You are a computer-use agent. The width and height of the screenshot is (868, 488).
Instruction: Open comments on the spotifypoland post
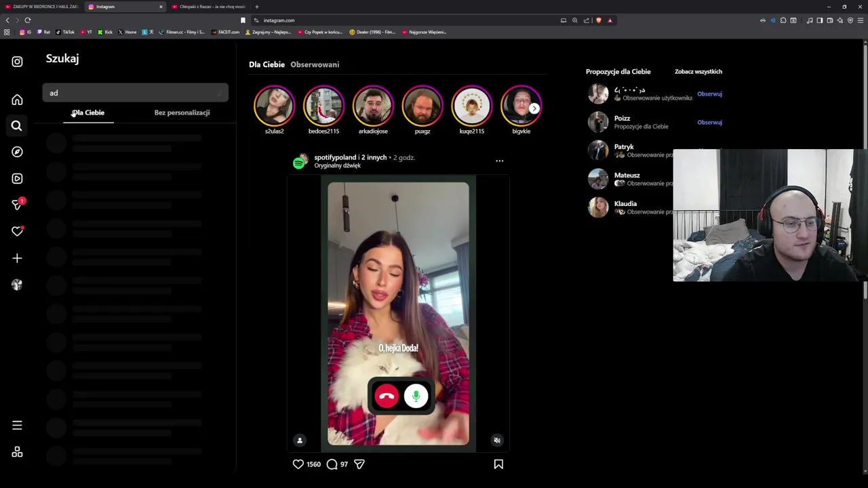[x=332, y=464]
